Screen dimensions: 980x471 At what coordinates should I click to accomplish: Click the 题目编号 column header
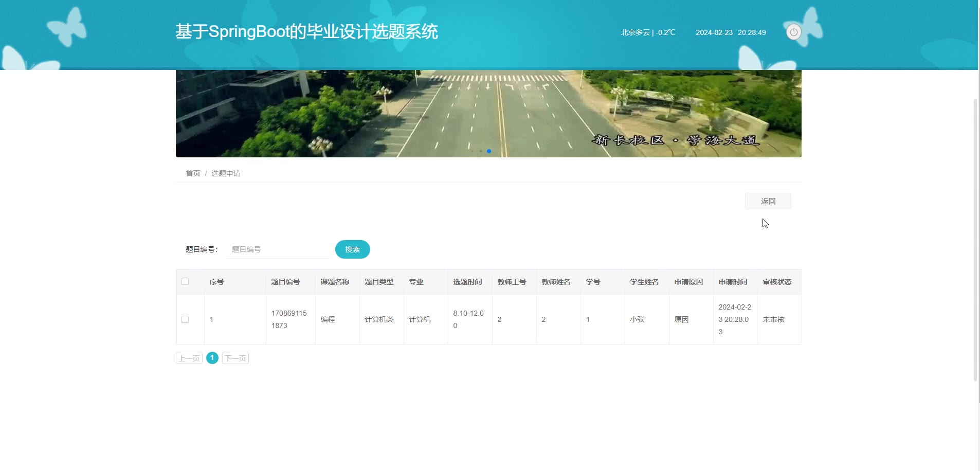285,282
